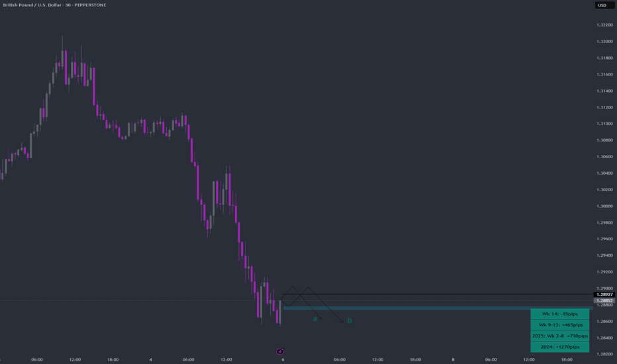Image resolution: width=617 pixels, height=364 pixels.
Task: Click arrowhead of projection path a
Action: point(320,318)
